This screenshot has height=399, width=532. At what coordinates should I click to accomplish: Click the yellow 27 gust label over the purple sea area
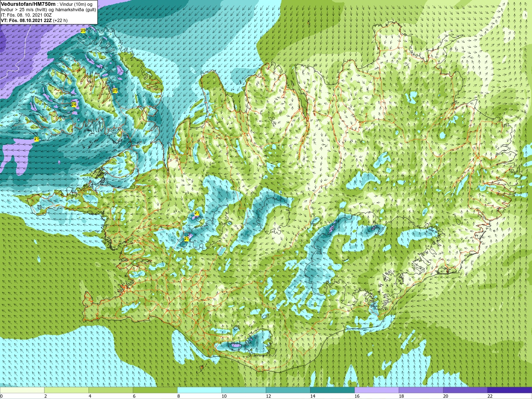(x=37, y=139)
